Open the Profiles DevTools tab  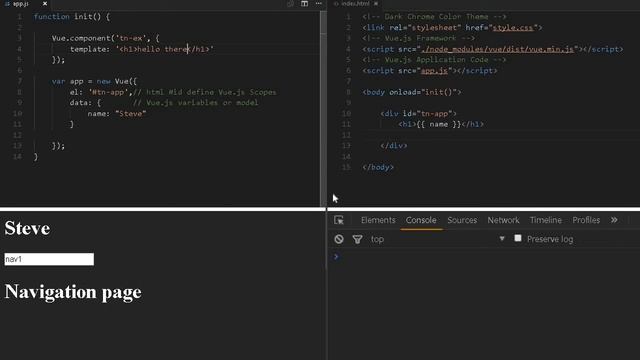point(586,220)
